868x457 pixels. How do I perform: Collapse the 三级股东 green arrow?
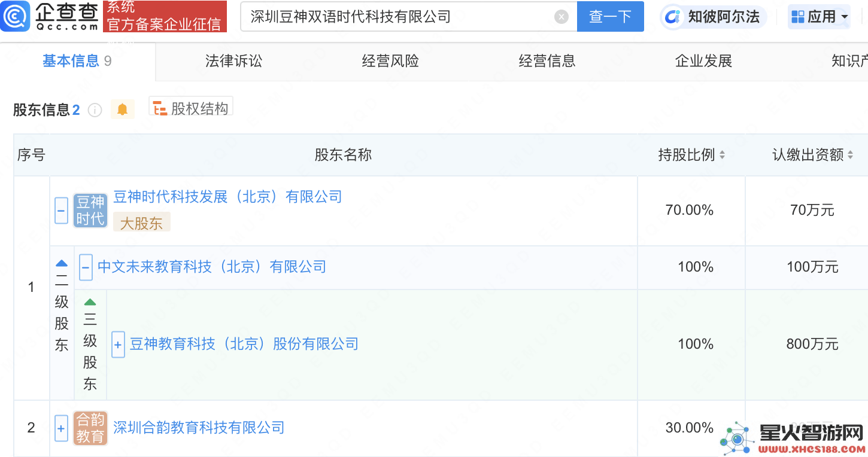click(x=90, y=302)
